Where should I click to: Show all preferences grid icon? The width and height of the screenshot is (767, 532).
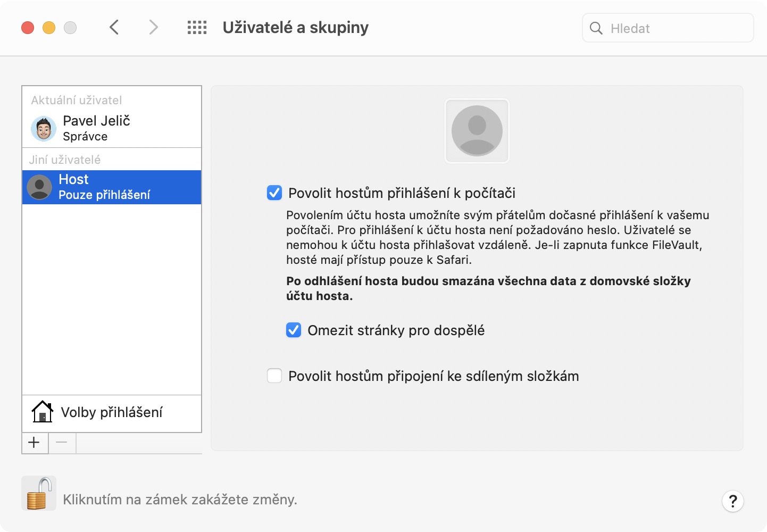tap(197, 28)
